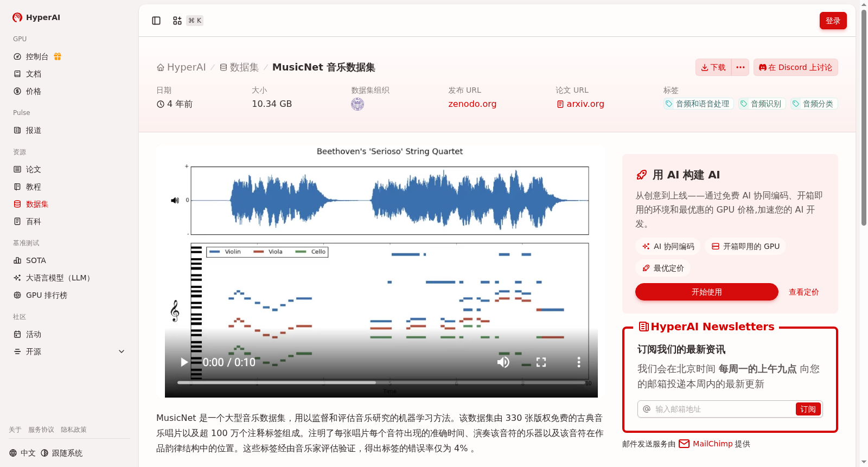The image size is (868, 467).
Task: Click the 开始使用 button
Action: (x=706, y=292)
